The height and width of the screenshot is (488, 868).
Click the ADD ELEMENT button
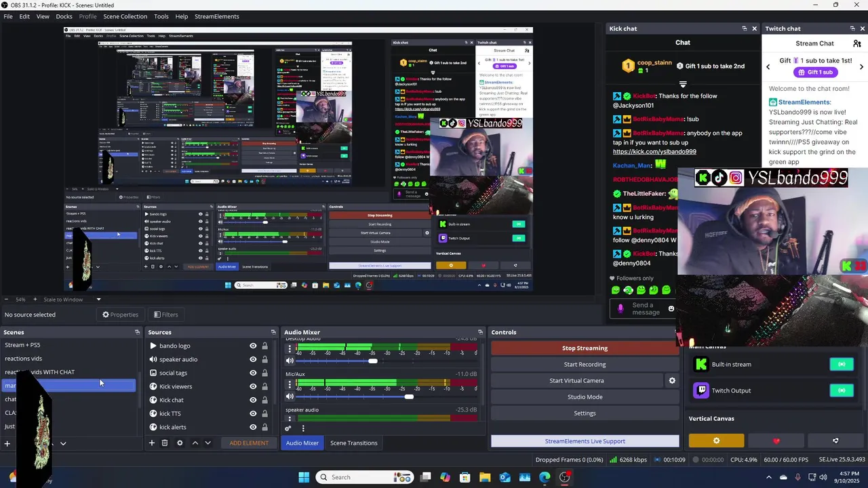click(249, 443)
